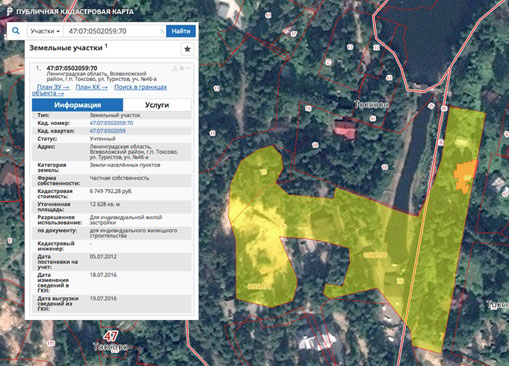Open the План ЗУ link
Image resolution: width=509 pixels, height=366 pixels.
click(53, 87)
